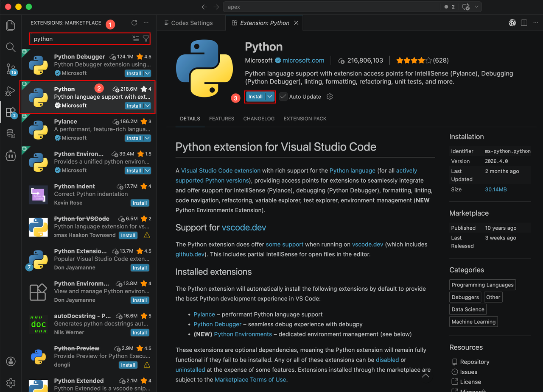Viewport: 543px width, 392px height.
Task: Select the Debuggers category tag
Action: (465, 297)
